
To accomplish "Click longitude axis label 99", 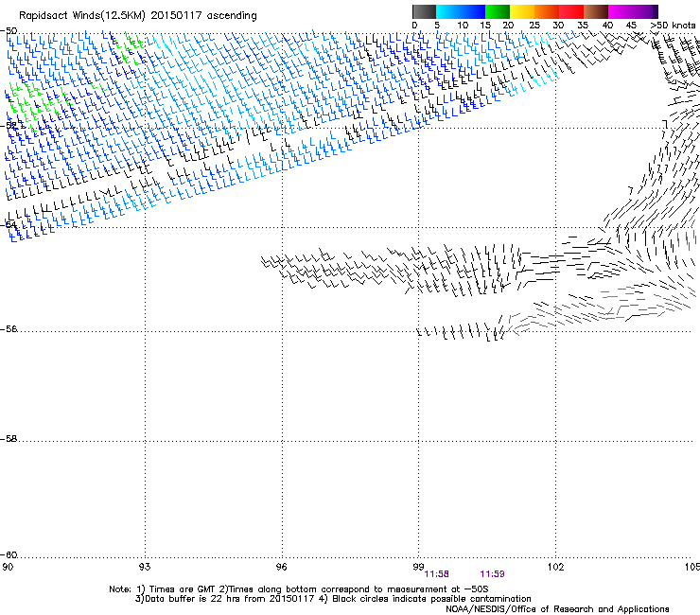I will coord(418,567).
